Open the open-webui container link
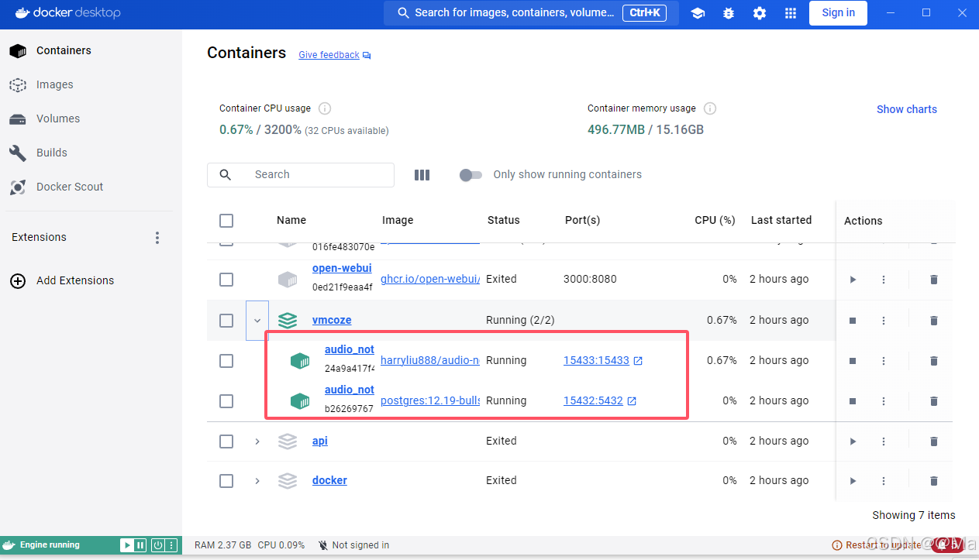 click(342, 269)
